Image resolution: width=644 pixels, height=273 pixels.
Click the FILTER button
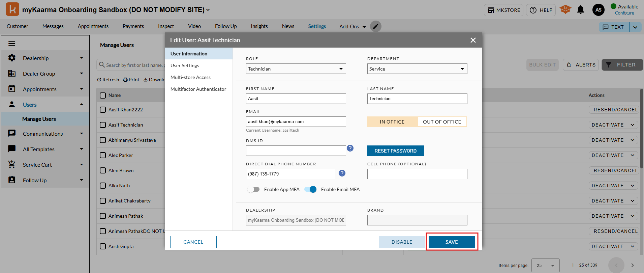(622, 65)
